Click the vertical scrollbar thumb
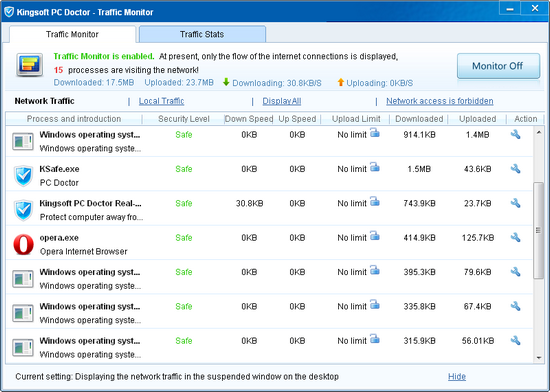 538,230
